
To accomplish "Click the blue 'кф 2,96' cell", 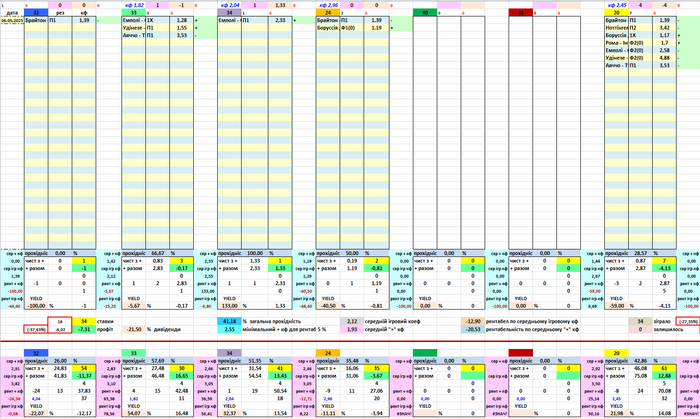I will [328, 5].
